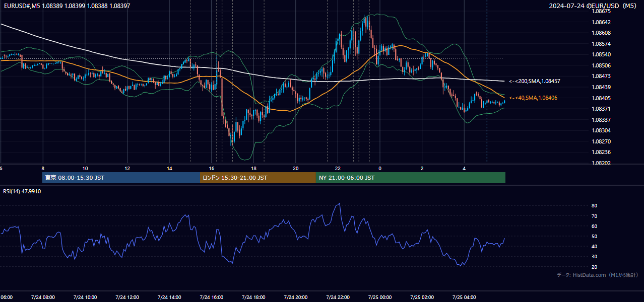Select price axis value 1.08371

pos(602,109)
